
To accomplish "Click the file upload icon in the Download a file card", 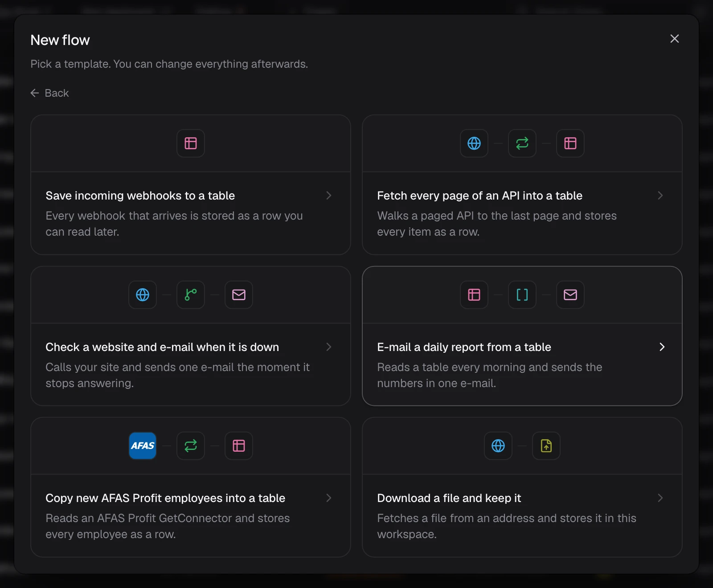I will 546,446.
